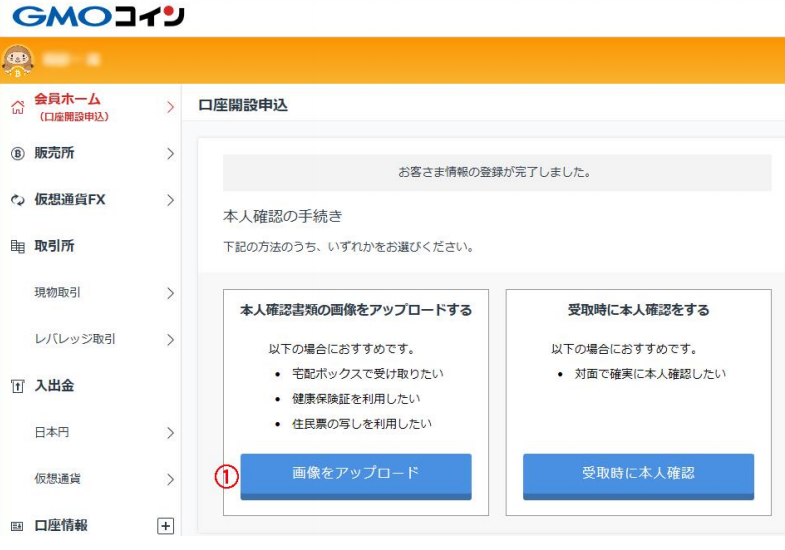Click the user avatar icon
Screen dimensions: 785x550
pyautogui.click(x=18, y=61)
